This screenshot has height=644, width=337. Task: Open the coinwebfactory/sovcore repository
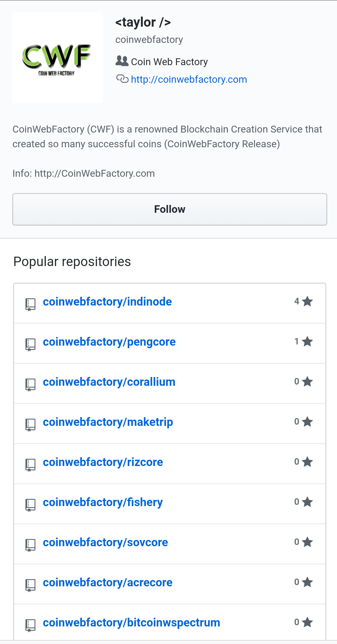[x=105, y=542]
